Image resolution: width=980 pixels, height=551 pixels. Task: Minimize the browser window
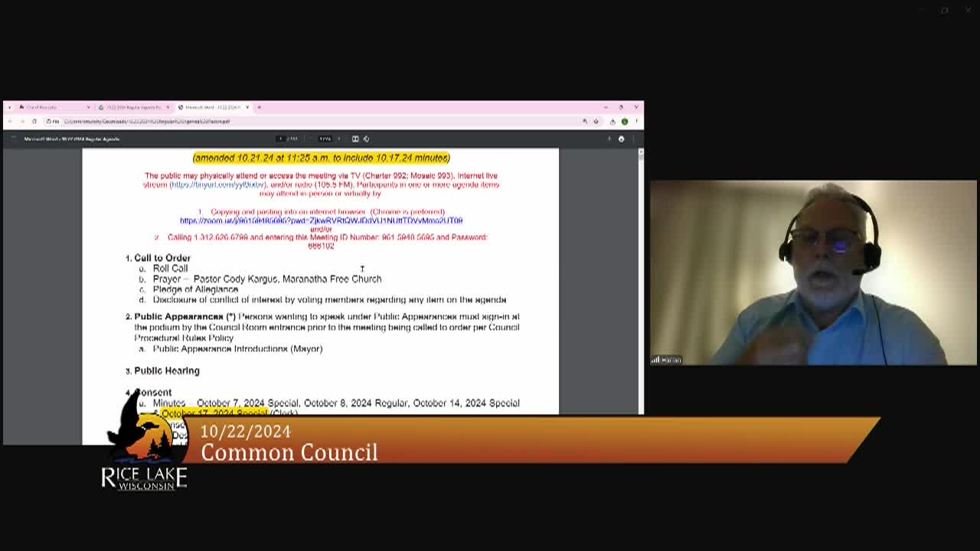606,107
